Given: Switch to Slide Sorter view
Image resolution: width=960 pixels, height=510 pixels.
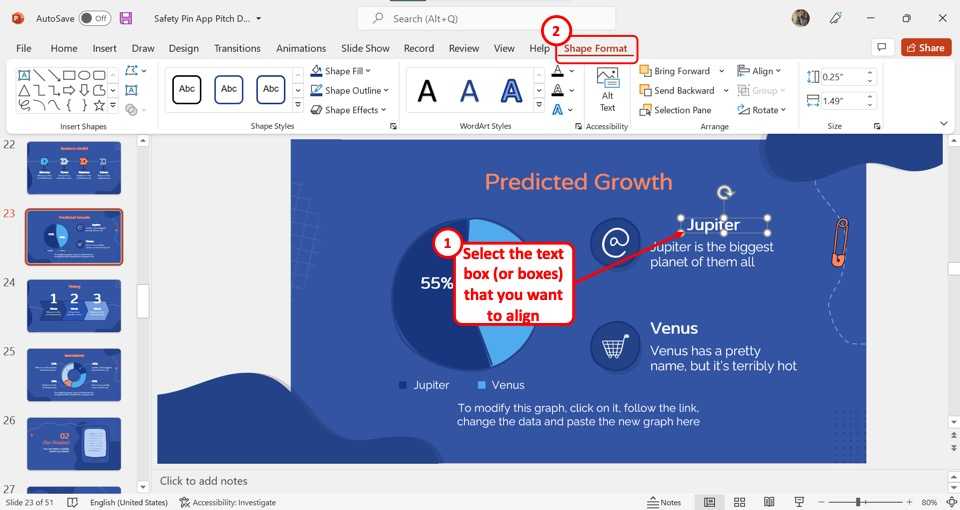Looking at the screenshot, I should coord(739,502).
